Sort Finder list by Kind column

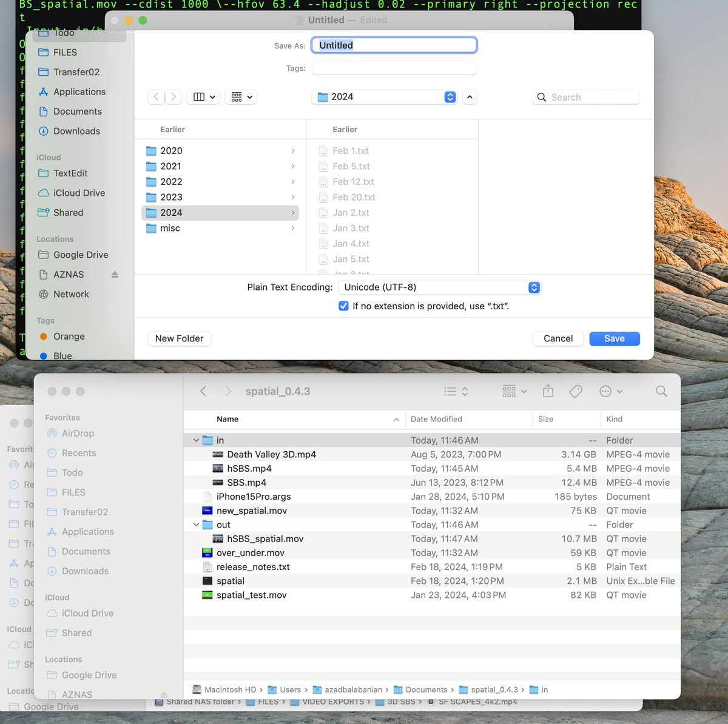[641, 419]
